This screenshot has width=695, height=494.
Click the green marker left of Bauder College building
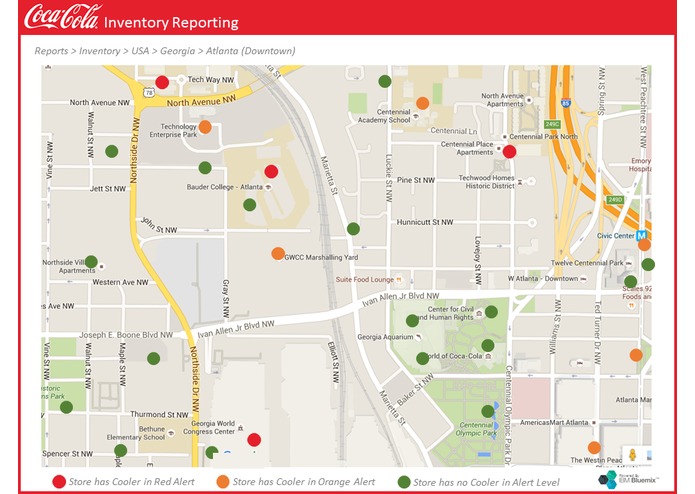pos(205,168)
